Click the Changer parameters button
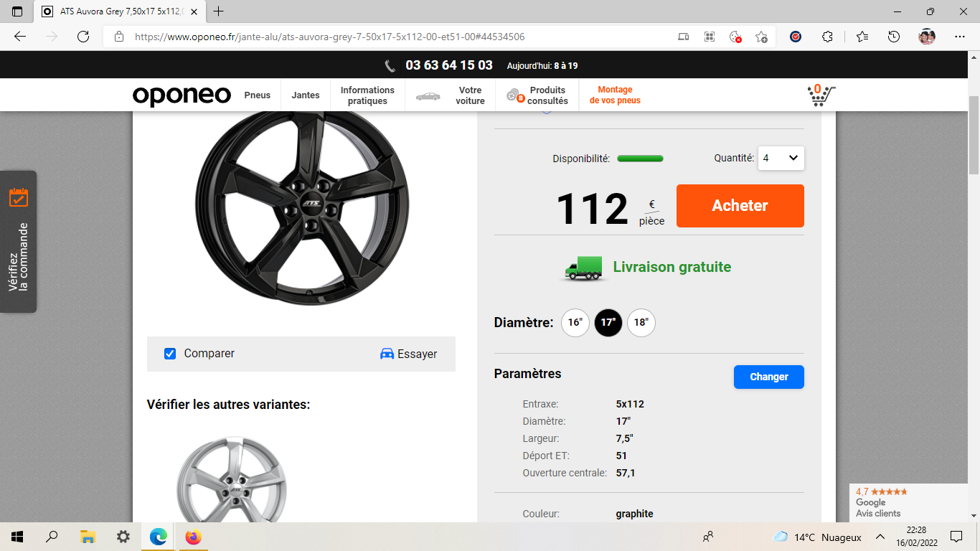Screen dimensions: 980x551 768,377
